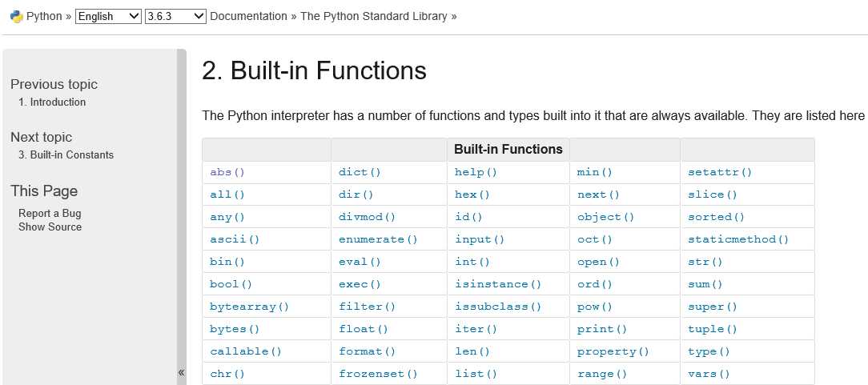Image resolution: width=868 pixels, height=385 pixels.
Task: Open the all() function link
Action: click(227, 195)
